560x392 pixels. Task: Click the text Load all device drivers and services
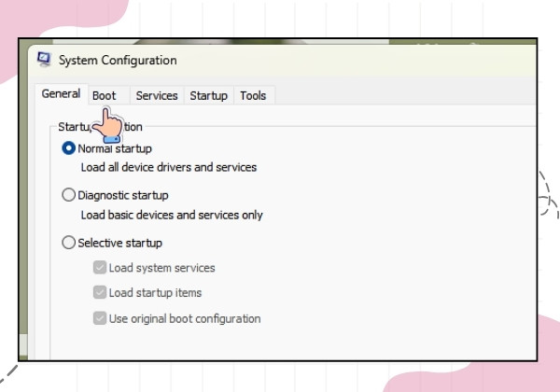click(x=169, y=167)
